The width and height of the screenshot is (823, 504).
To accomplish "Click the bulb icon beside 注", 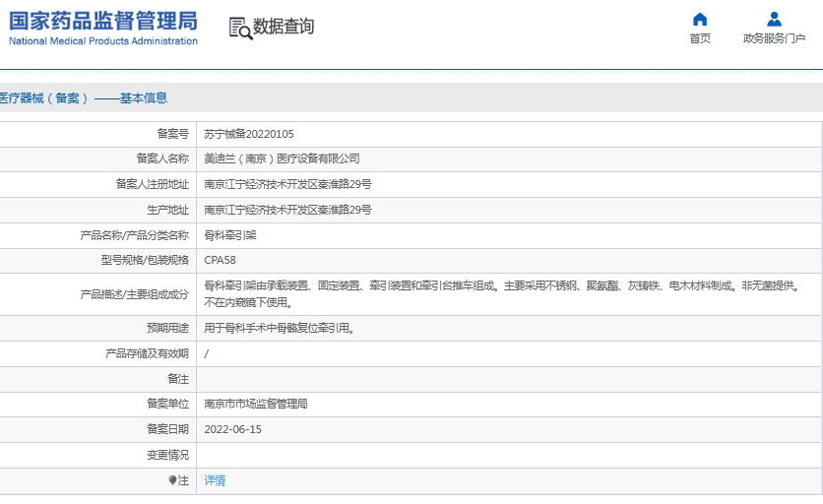I will tap(172, 480).
